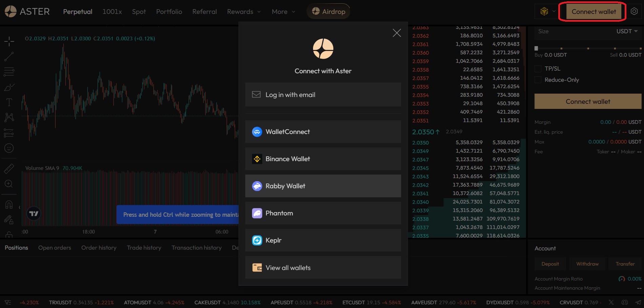Image resolution: width=644 pixels, height=308 pixels.
Task: Open settings hexagon icon in header
Action: [x=634, y=12]
